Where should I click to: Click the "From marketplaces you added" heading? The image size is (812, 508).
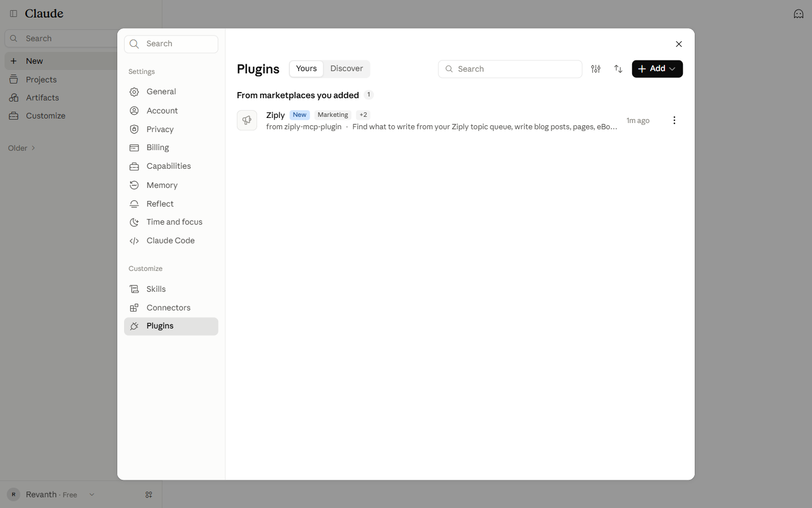tap(298, 95)
